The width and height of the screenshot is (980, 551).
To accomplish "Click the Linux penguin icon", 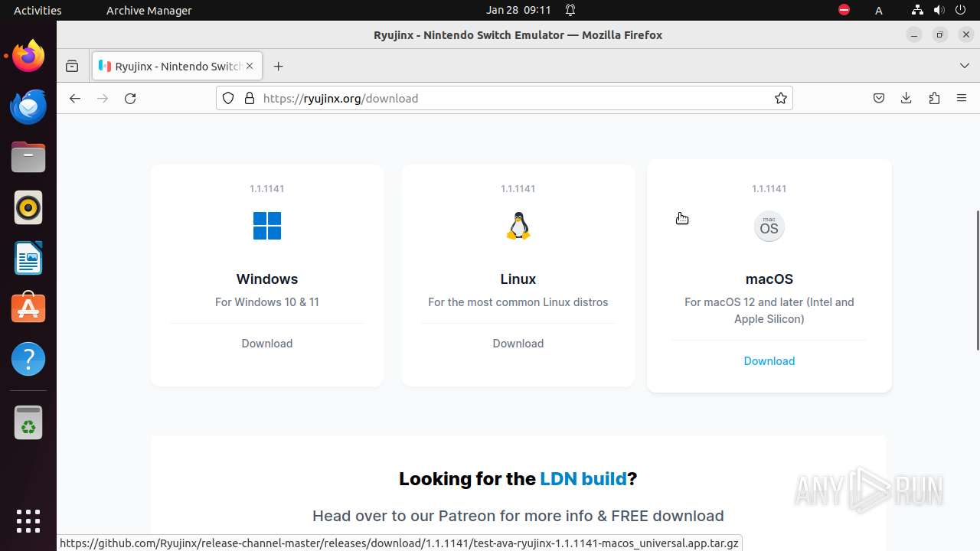I will click(518, 226).
